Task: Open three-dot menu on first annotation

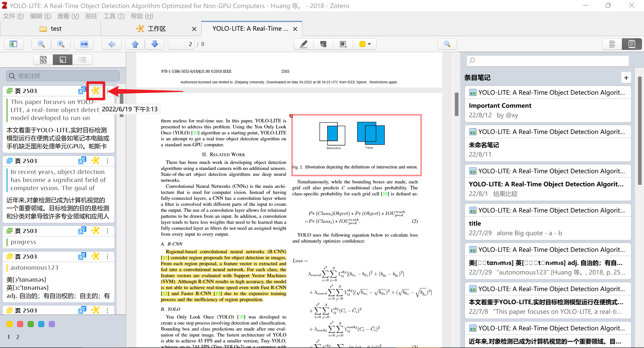Action: 108,91
